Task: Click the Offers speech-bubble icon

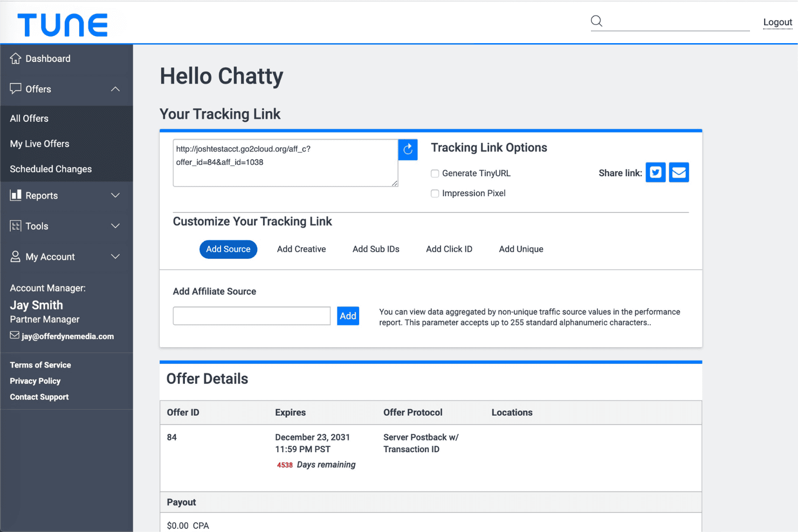Action: tap(16, 88)
